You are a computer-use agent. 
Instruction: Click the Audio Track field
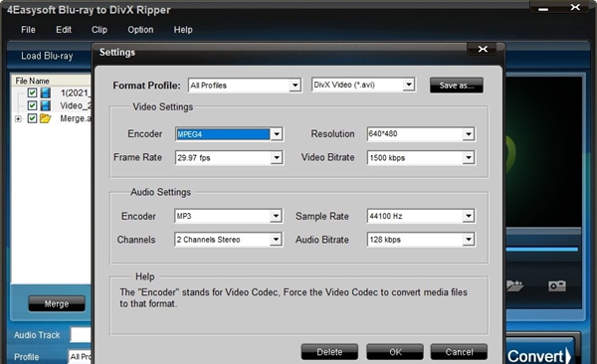[81, 335]
